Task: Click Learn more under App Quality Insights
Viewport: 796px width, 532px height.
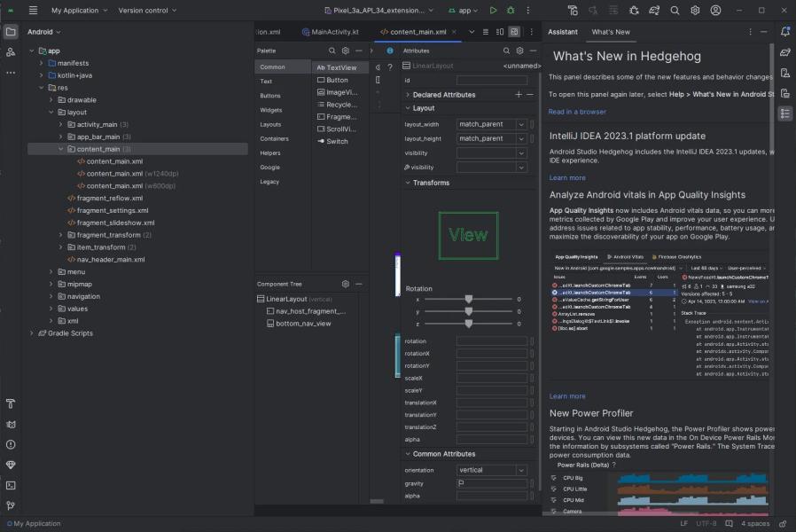Action: point(567,396)
